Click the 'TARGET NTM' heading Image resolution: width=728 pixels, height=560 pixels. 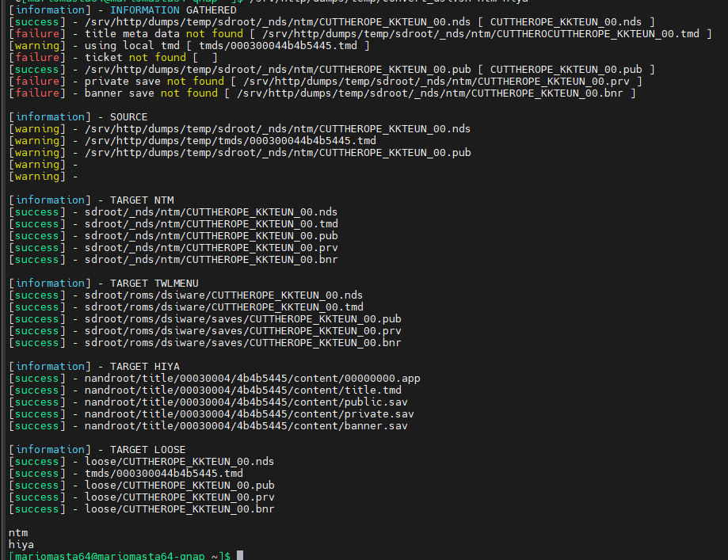142,200
